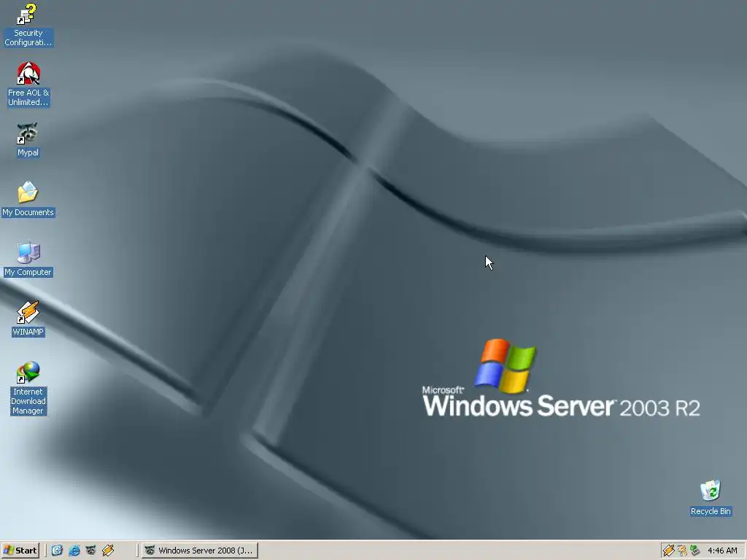Click the Safely Remove Hardware tray icon
The image size is (747, 560).
click(695, 551)
